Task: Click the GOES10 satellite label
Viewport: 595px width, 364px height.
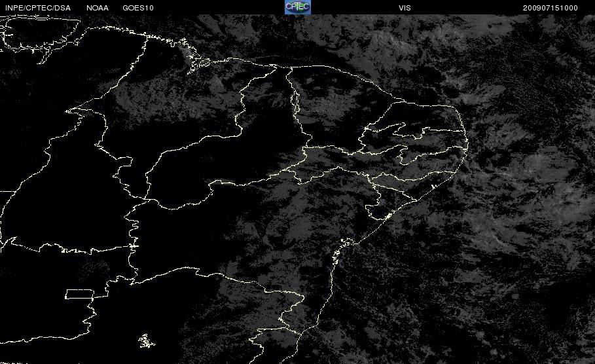Action: (138, 8)
